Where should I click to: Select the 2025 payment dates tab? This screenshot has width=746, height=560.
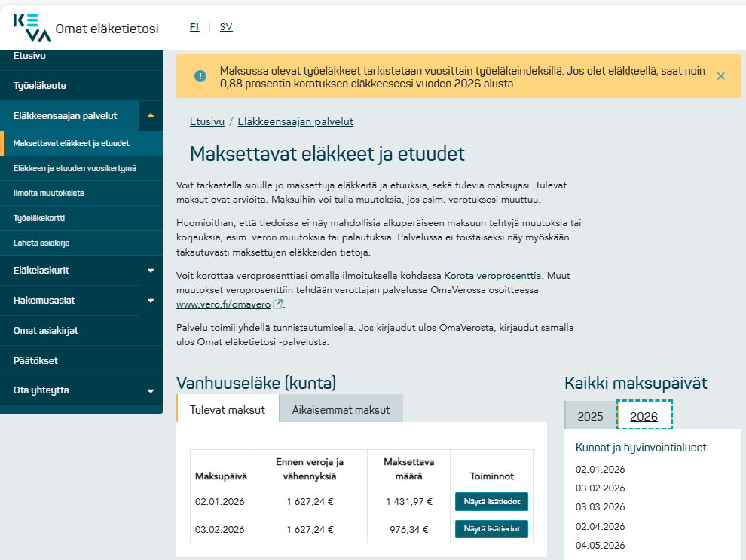pyautogui.click(x=590, y=416)
